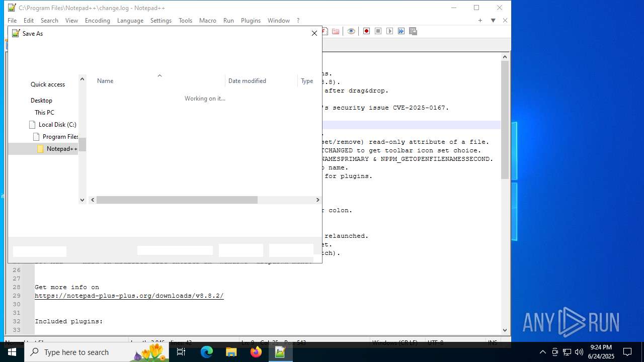Click the 'Included plugins:' line
This screenshot has width=644, height=362.
69,321
